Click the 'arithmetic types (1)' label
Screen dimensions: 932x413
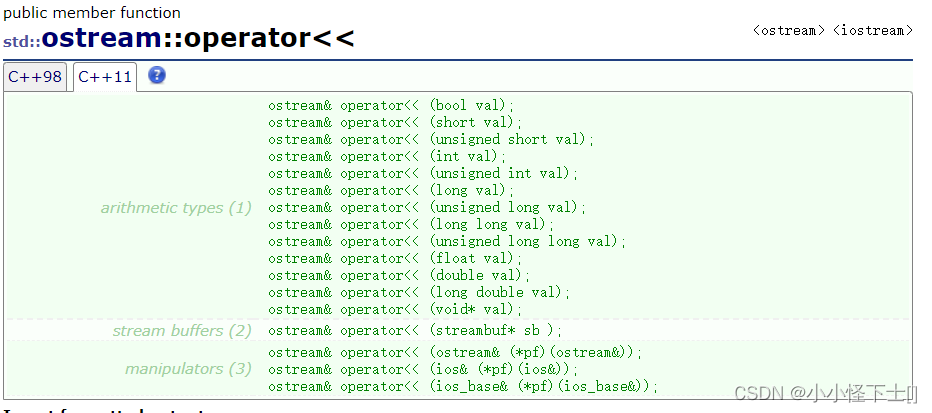click(x=176, y=208)
